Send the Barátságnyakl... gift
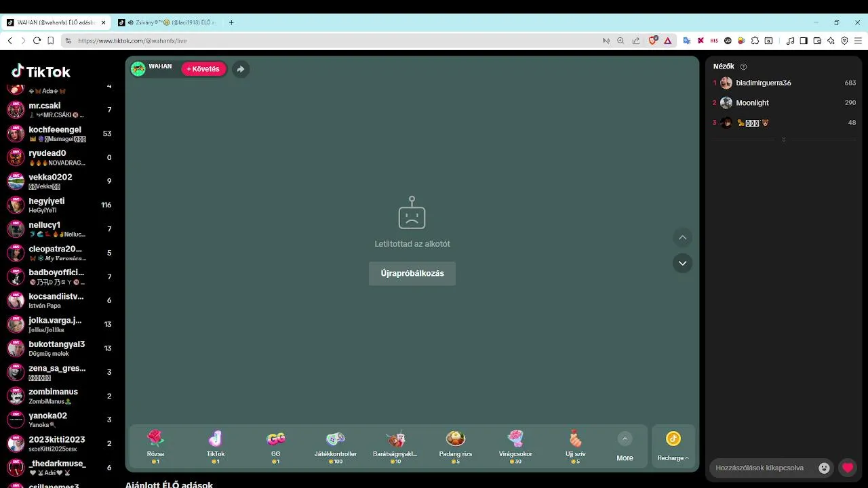868x488 pixels. coord(395,447)
